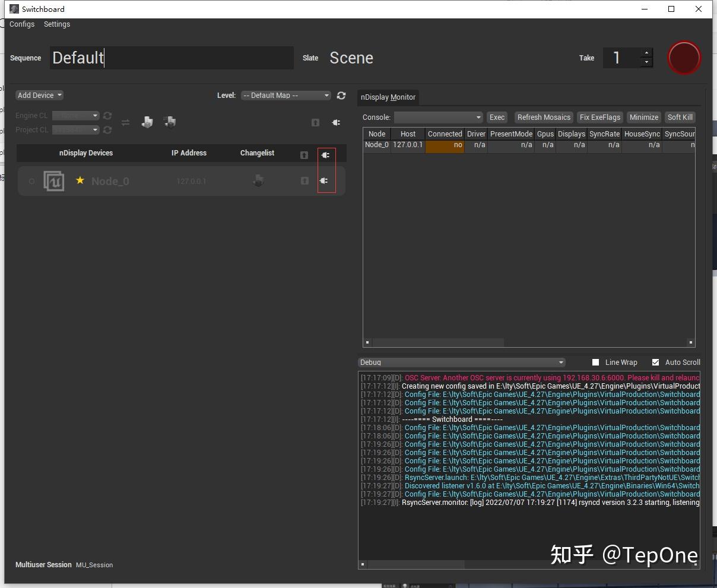Increment the Take counter
This screenshot has height=588, width=717.
click(x=646, y=54)
